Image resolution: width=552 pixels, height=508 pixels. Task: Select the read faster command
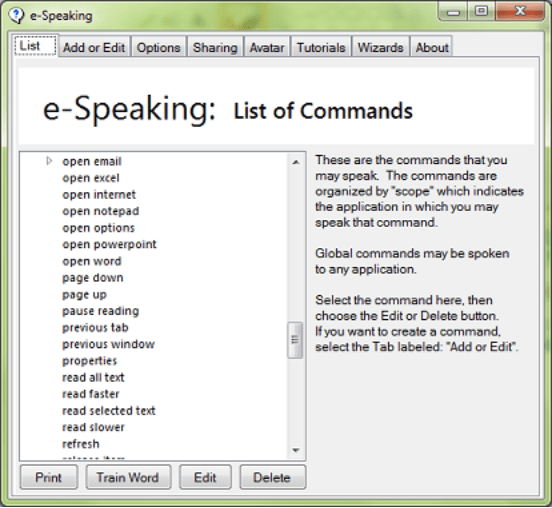pos(91,394)
